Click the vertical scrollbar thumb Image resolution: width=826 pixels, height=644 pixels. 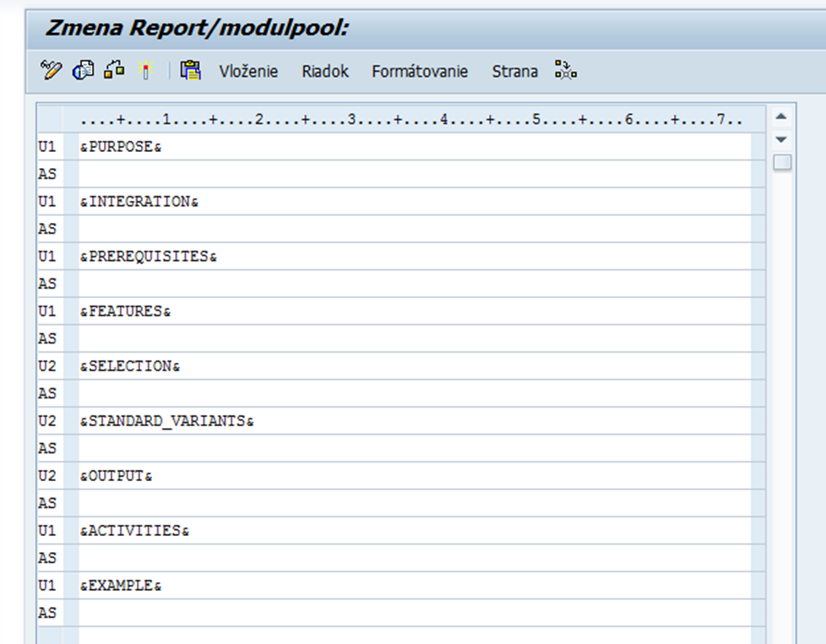(x=782, y=162)
